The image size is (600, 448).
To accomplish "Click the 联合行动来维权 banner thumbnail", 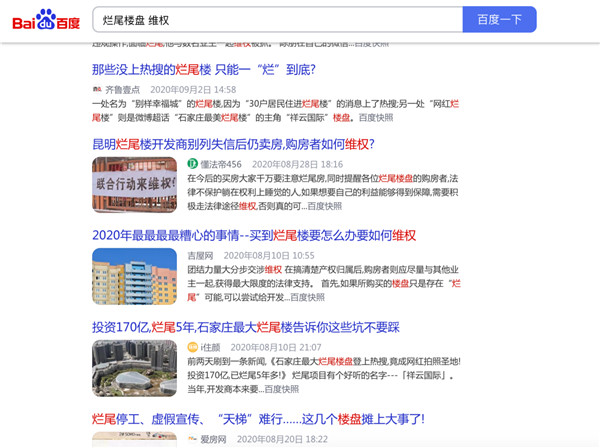I will click(x=134, y=185).
